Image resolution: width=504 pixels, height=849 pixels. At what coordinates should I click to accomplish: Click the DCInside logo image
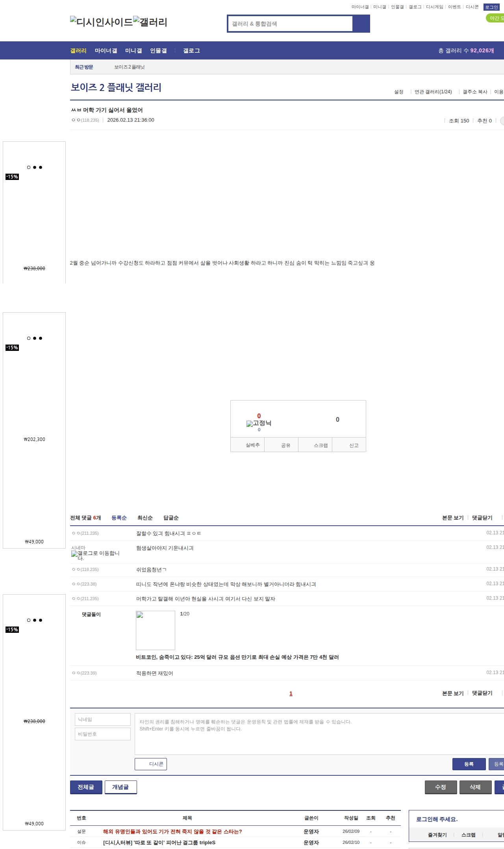click(x=101, y=22)
